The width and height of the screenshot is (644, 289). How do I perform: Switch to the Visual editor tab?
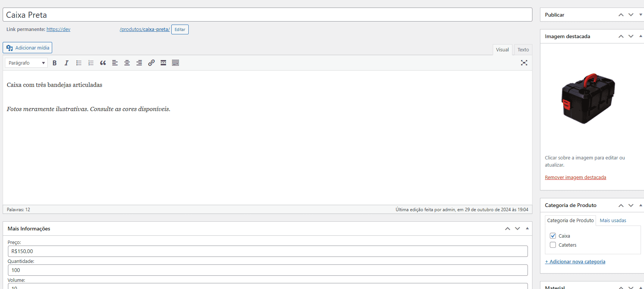502,50
